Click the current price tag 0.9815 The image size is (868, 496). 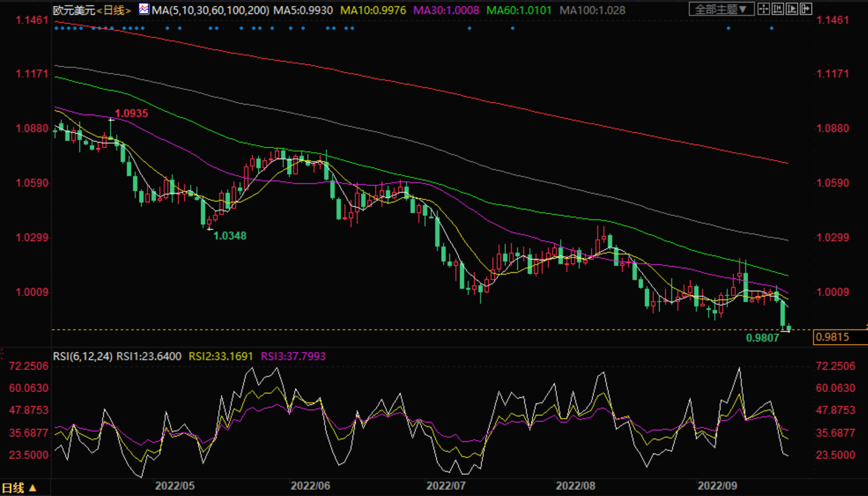coord(833,337)
